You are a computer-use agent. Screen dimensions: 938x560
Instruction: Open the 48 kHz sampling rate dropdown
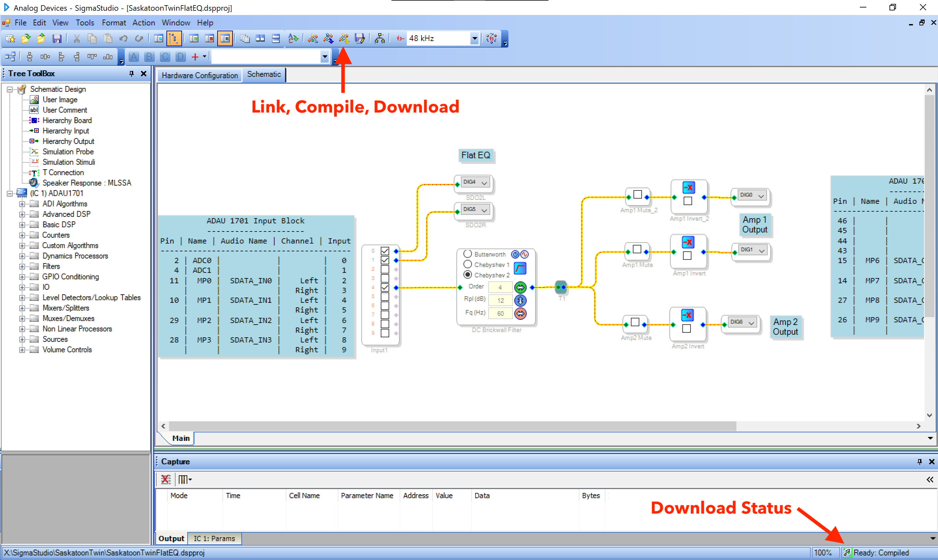(x=475, y=38)
